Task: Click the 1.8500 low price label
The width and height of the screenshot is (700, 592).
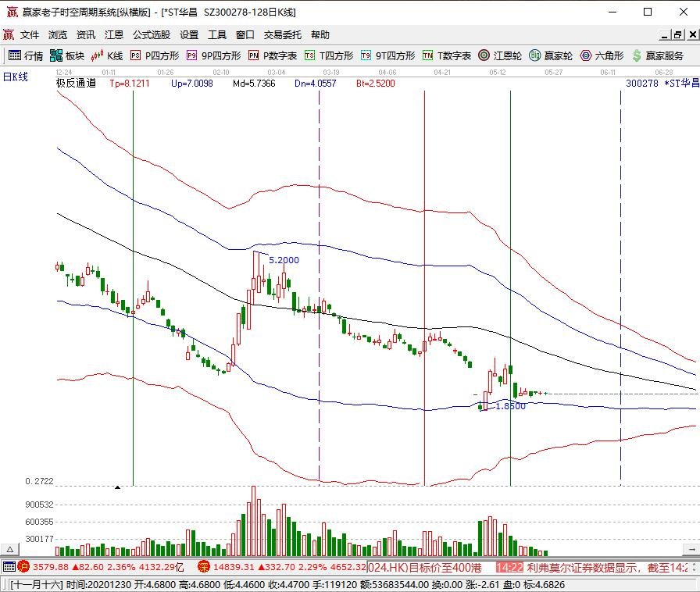Action: pyautogui.click(x=511, y=406)
